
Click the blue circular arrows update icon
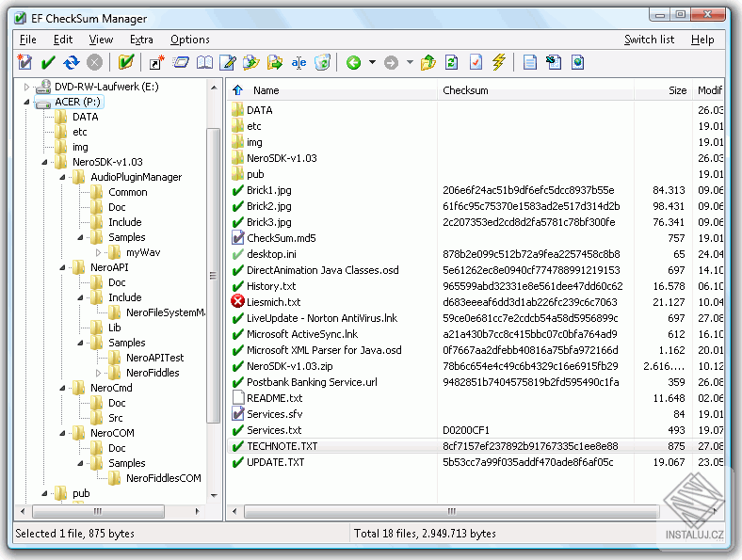click(72, 62)
